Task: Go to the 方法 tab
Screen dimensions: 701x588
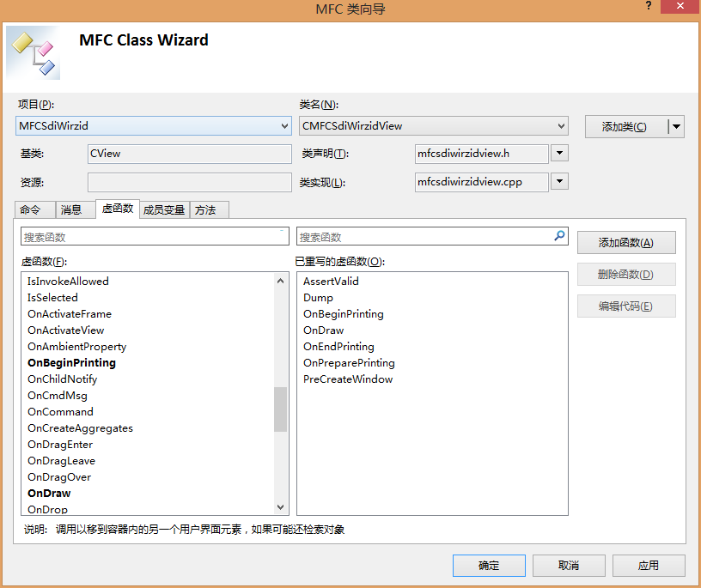Action: (210, 209)
